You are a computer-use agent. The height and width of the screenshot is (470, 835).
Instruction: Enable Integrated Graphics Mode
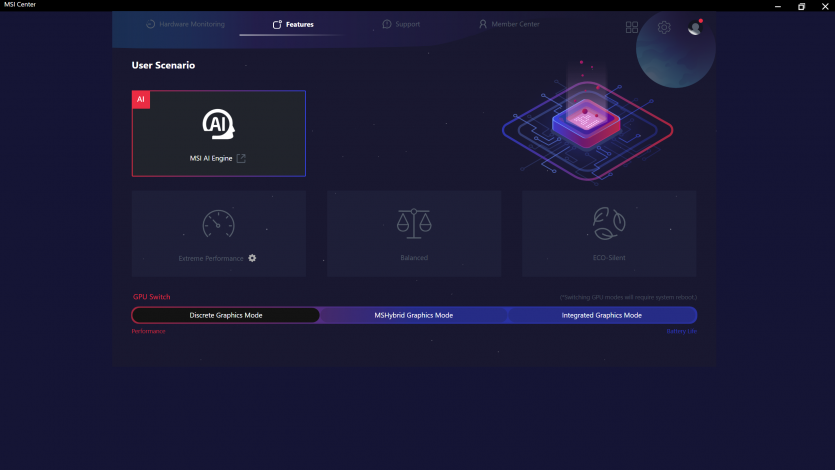[x=602, y=315]
